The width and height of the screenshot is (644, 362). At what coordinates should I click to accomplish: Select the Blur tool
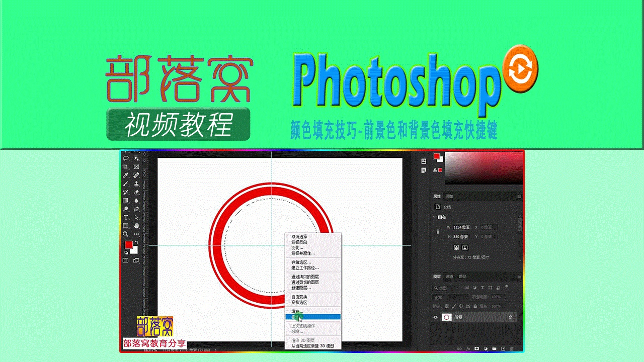(x=136, y=200)
